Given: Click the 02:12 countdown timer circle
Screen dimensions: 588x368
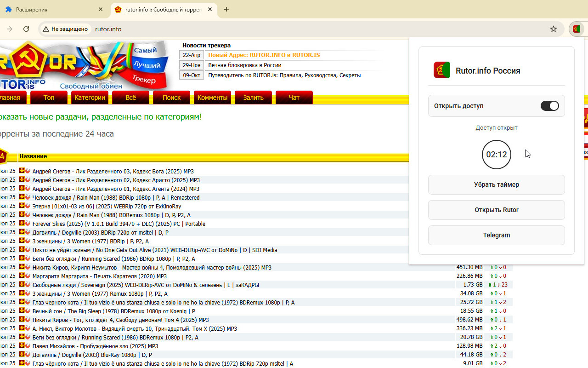Looking at the screenshot, I should [497, 154].
